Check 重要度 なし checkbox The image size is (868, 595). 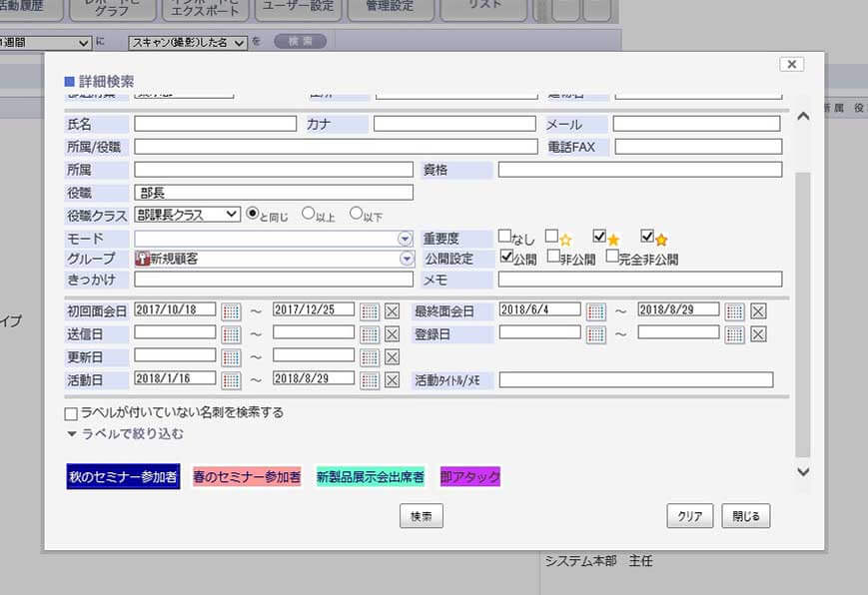[504, 237]
